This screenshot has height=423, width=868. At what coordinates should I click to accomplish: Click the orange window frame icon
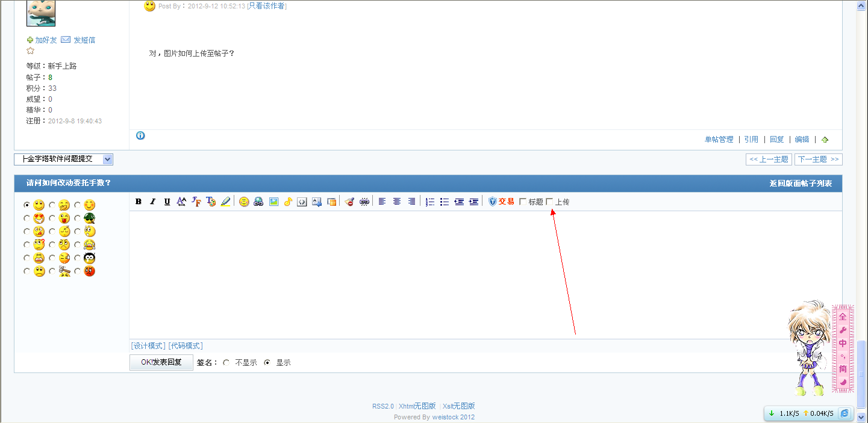click(331, 202)
